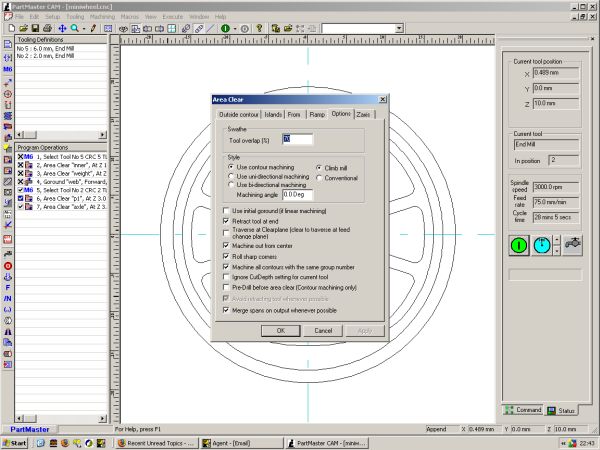Screen dimensions: 600x450
Task: Switch to Ramp tab
Action: 317,114
